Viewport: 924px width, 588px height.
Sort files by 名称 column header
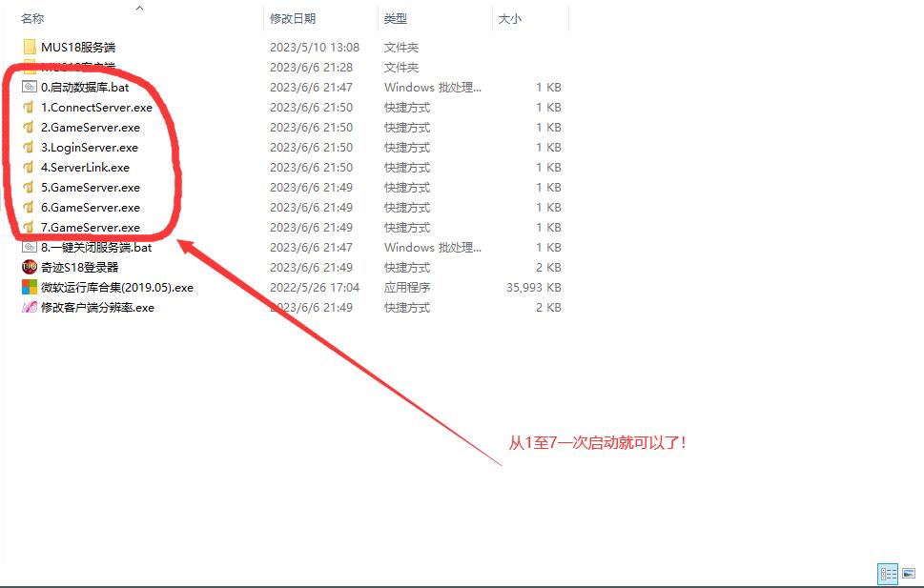tap(32, 18)
